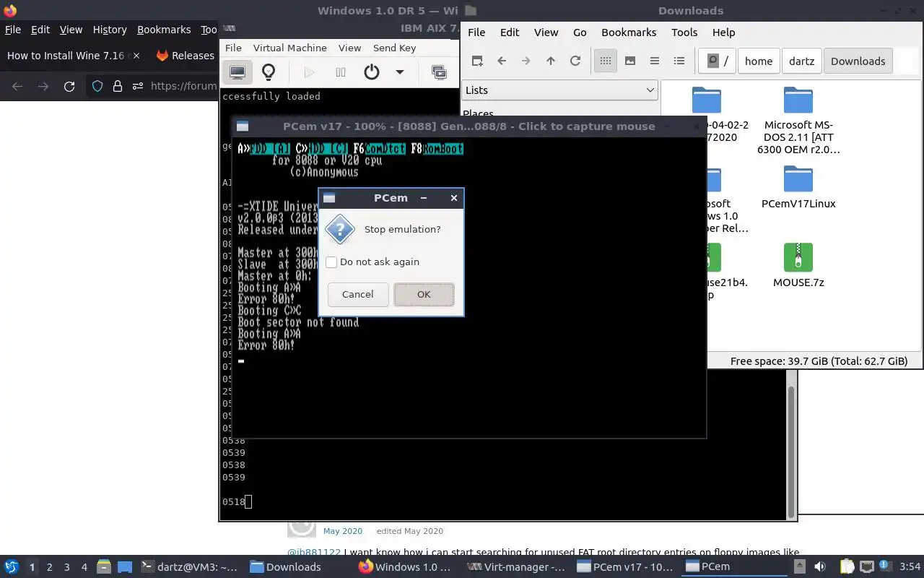The image size is (924, 578).
Task: Open Firefox Bookmarks menu
Action: point(164,30)
